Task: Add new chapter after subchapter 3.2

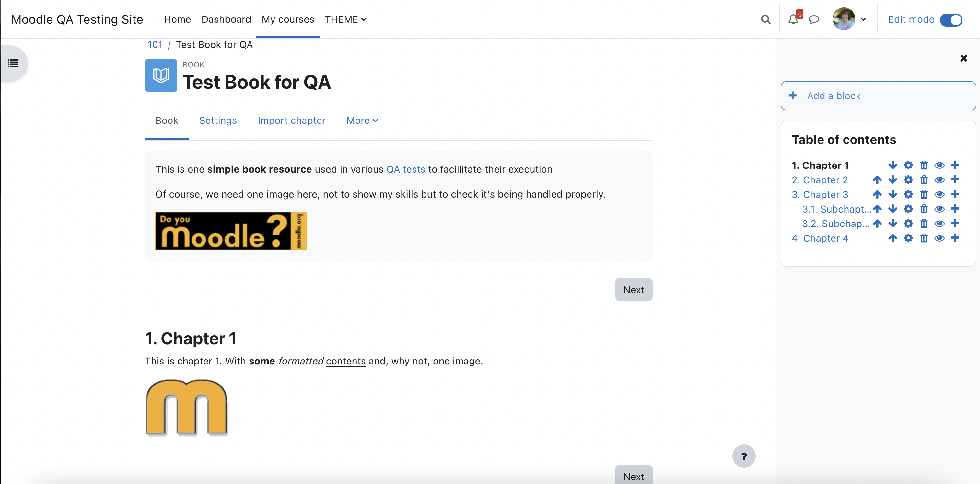Action: pos(955,223)
